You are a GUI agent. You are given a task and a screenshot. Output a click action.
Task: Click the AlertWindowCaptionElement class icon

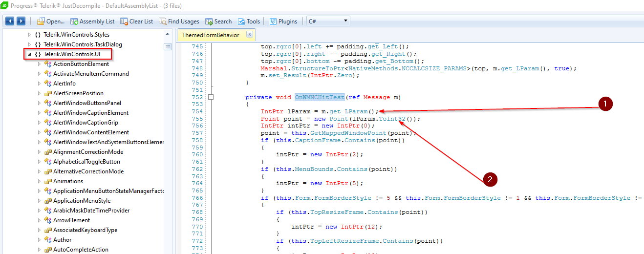[x=48, y=113]
